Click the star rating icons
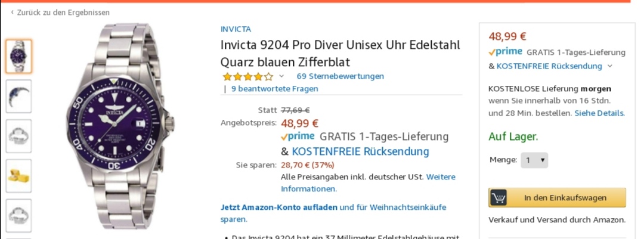The image size is (644, 239). pos(247,76)
